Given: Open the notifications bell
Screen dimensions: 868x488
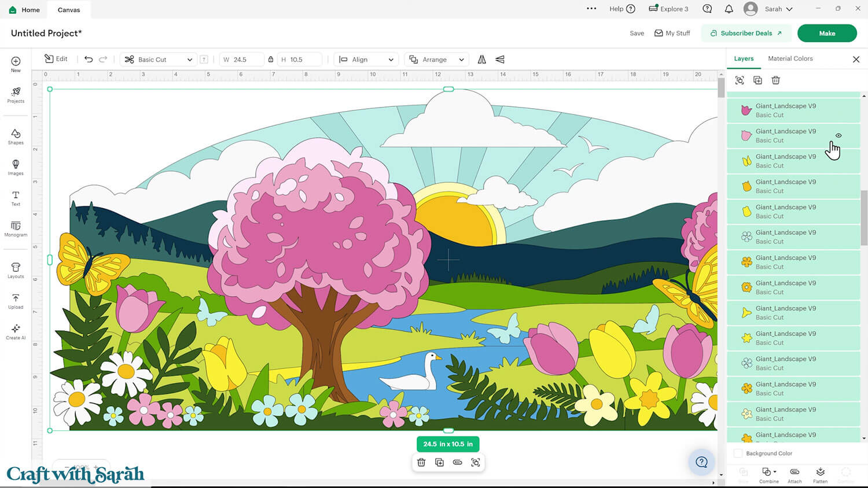Looking at the screenshot, I should (729, 9).
